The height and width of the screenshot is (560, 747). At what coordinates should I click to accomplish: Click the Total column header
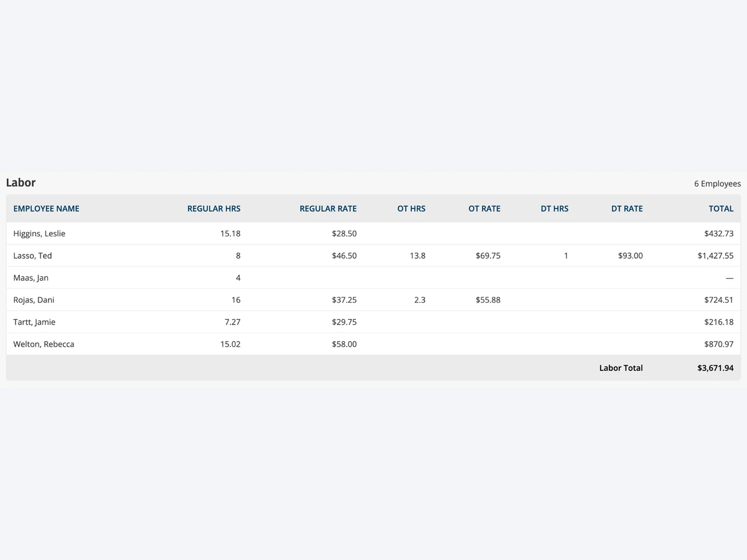(721, 208)
